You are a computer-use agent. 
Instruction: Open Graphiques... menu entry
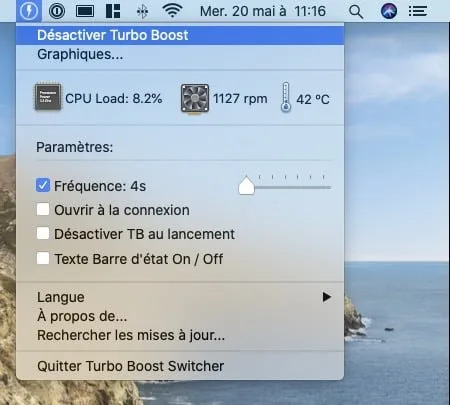pyautogui.click(x=180, y=54)
